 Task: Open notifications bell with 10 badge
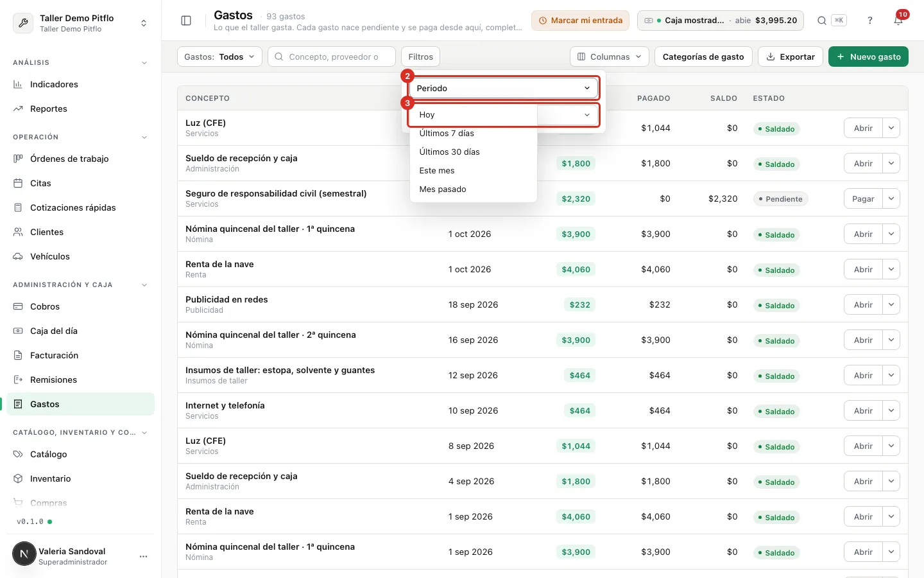click(898, 21)
